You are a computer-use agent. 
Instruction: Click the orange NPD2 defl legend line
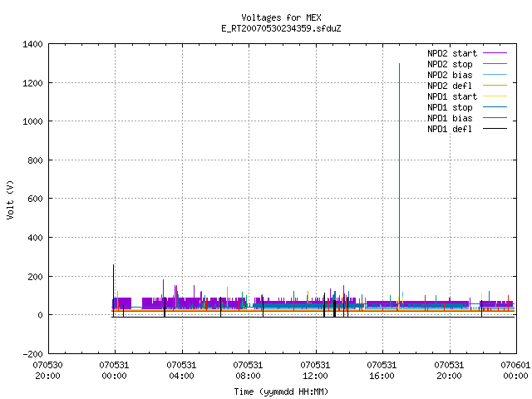(x=495, y=85)
